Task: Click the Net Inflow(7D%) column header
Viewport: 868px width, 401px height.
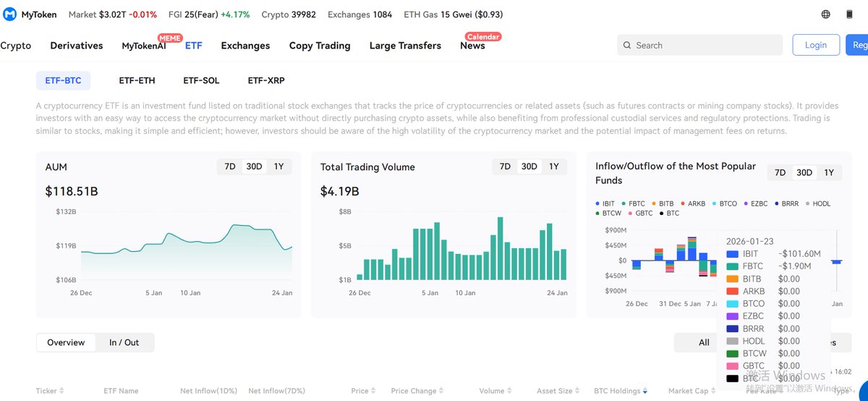Action: pos(277,391)
